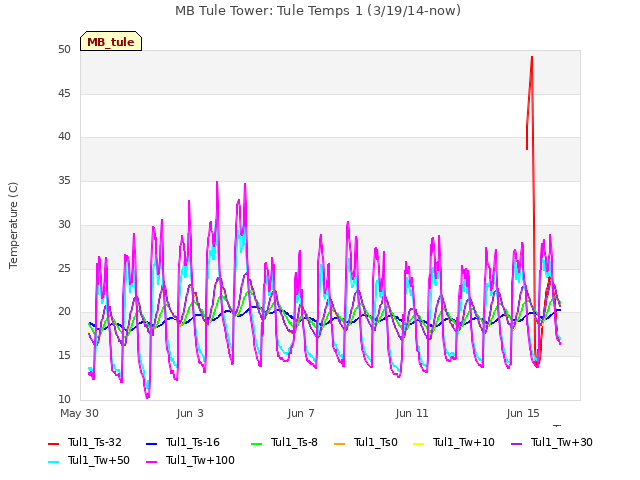This screenshot has width=640, height=480.
Task: Click the Jun 3 x-axis label
Action: coord(190,413)
